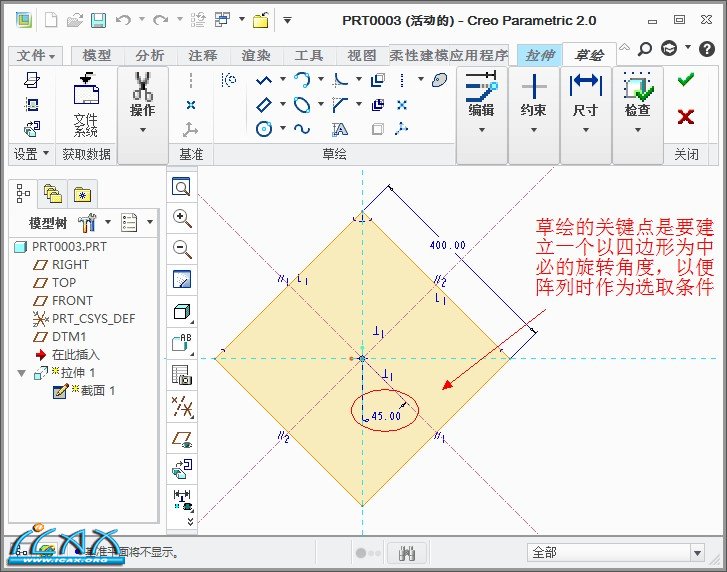The width and height of the screenshot is (727, 572).
Task: Click the Refit zoom icon
Action: tap(182, 187)
